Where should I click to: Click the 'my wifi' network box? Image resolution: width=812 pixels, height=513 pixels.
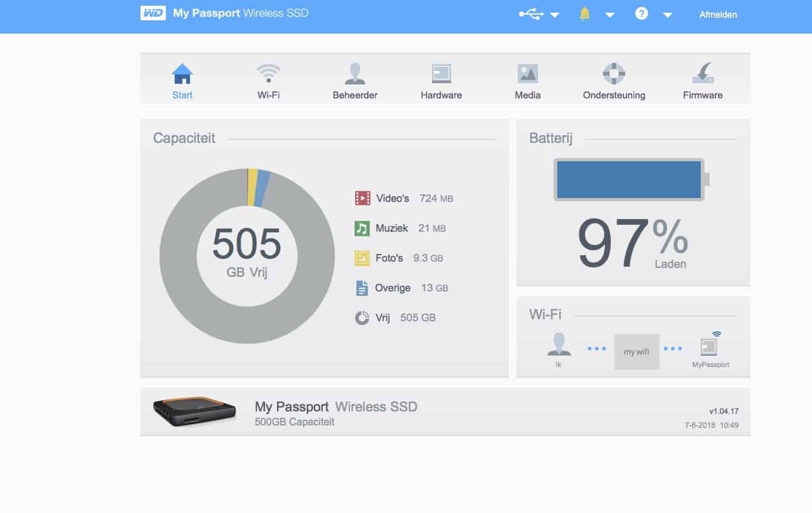pyautogui.click(x=637, y=352)
